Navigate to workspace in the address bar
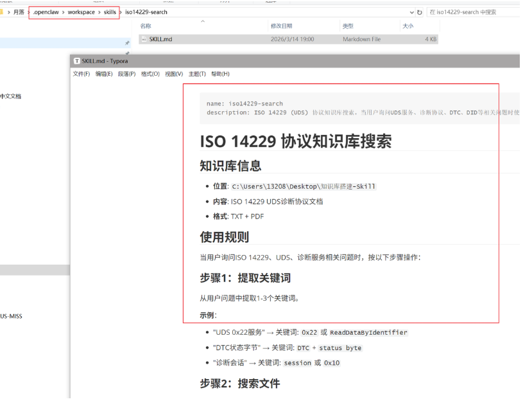Image resolution: width=532 pixels, height=415 pixels. click(x=81, y=12)
